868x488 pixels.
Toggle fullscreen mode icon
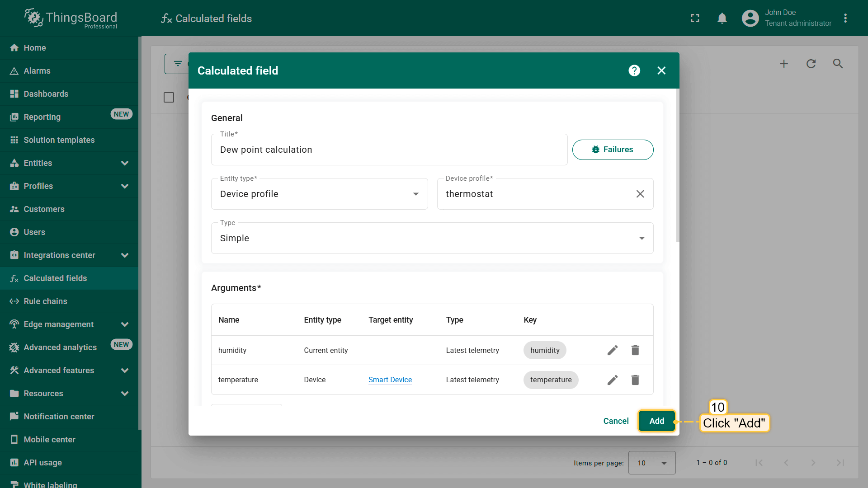pyautogui.click(x=695, y=19)
